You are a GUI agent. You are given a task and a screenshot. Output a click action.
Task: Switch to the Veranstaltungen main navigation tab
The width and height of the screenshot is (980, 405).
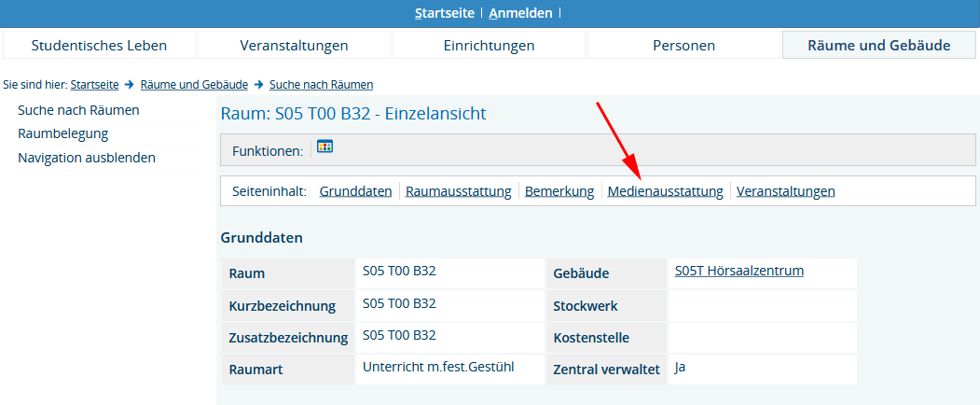coord(294,45)
